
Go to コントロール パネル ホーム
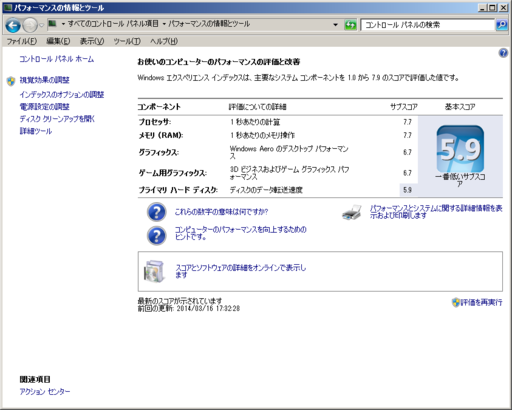click(x=57, y=59)
